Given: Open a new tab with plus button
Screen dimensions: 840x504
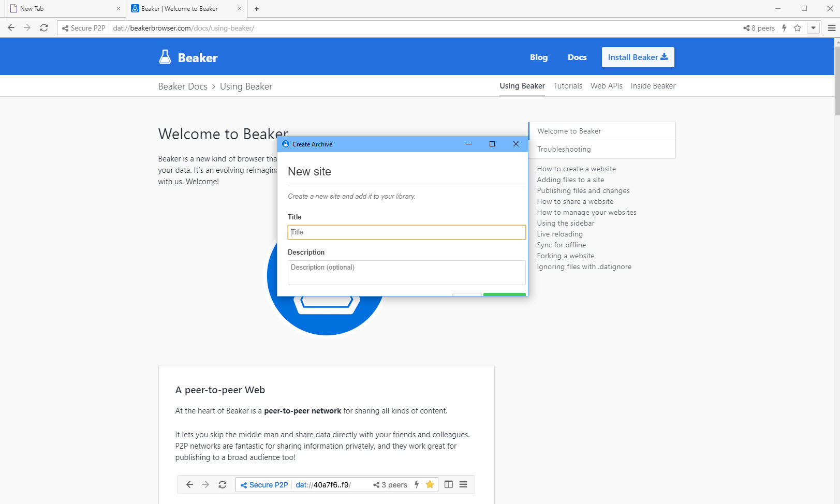Looking at the screenshot, I should 257,9.
